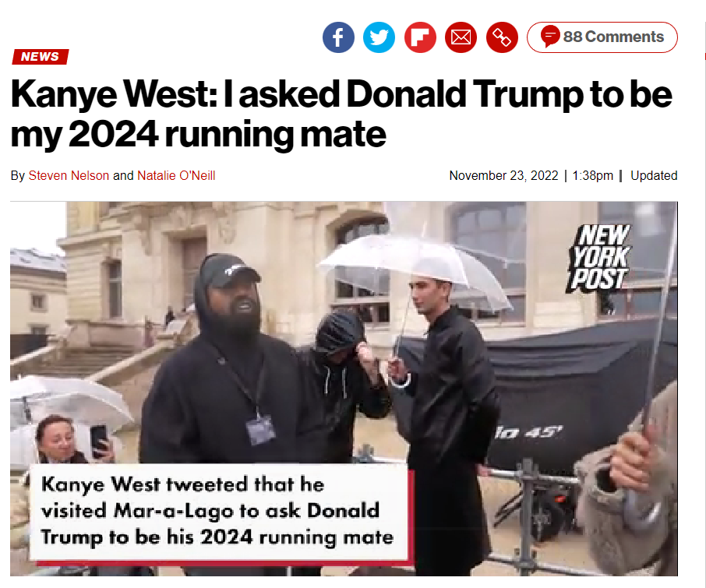Click the article headline text
Viewport: 706px width, 588px height.
pyautogui.click(x=341, y=114)
